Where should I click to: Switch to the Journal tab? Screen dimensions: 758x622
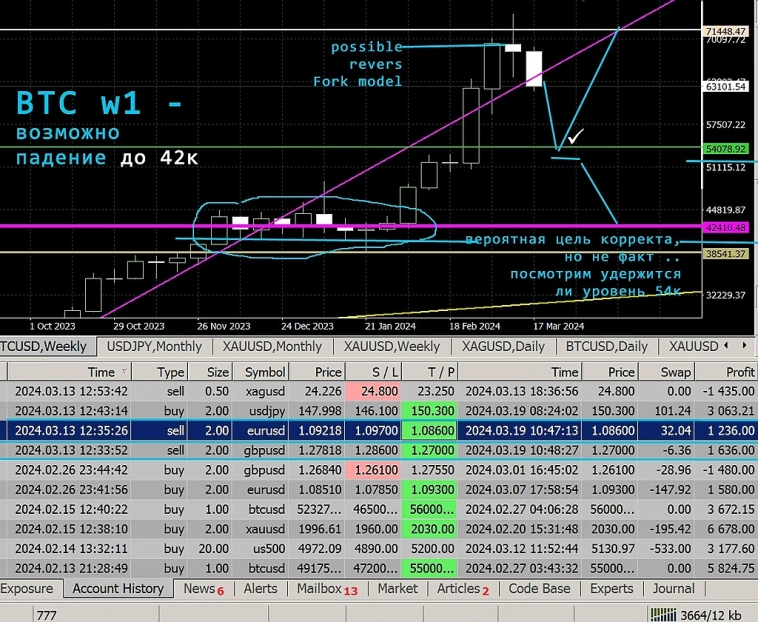coord(673,589)
